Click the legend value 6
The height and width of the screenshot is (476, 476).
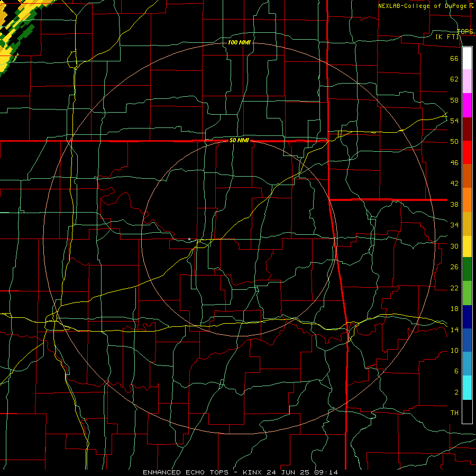456,371
